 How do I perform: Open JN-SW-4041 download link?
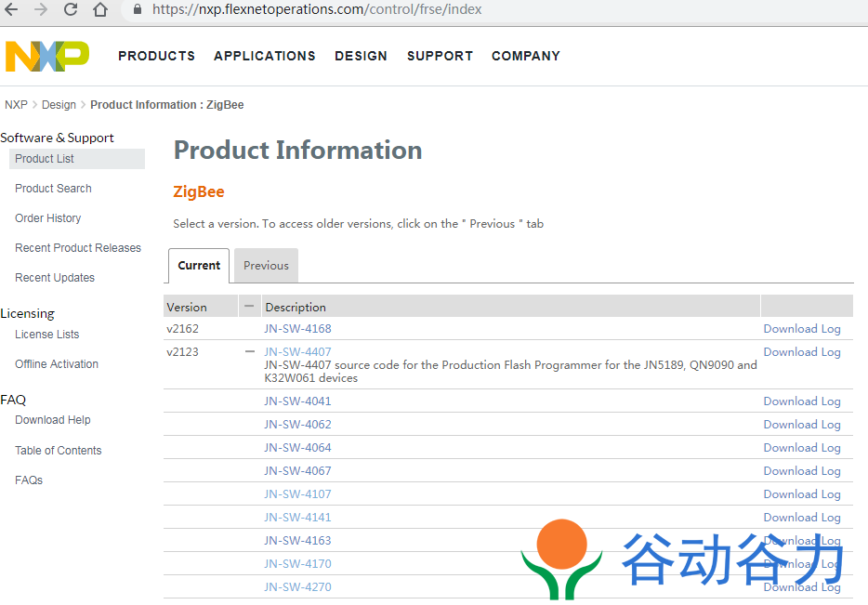tap(297, 401)
